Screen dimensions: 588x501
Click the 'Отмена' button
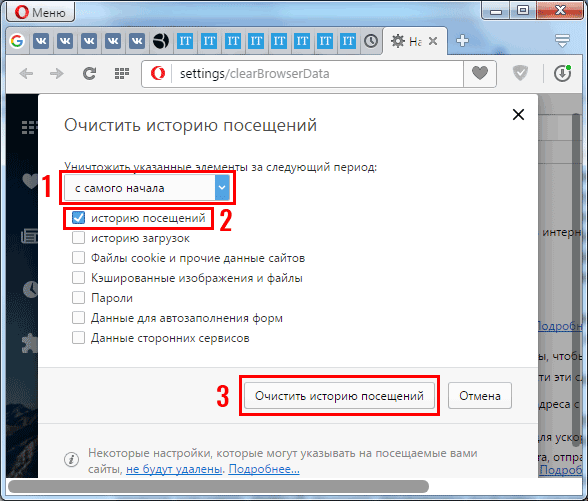point(480,396)
